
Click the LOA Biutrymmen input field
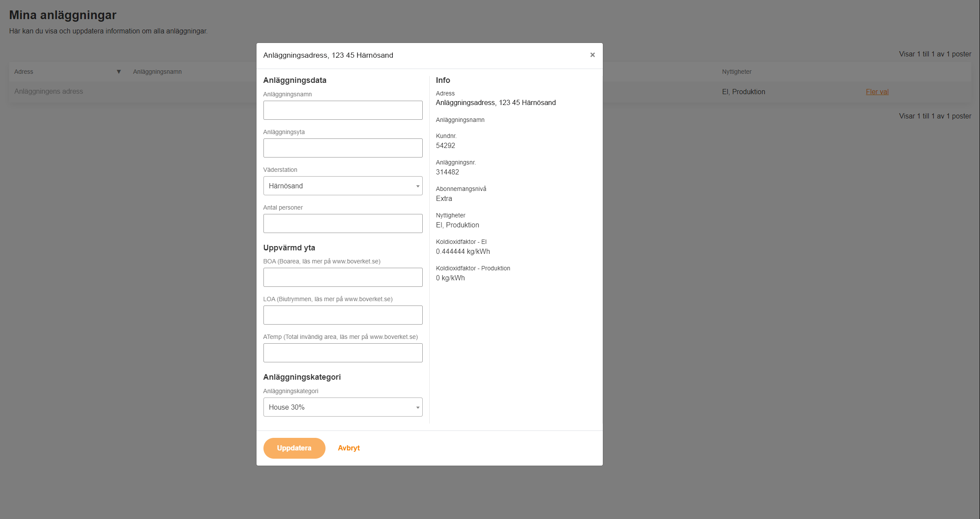coord(342,315)
